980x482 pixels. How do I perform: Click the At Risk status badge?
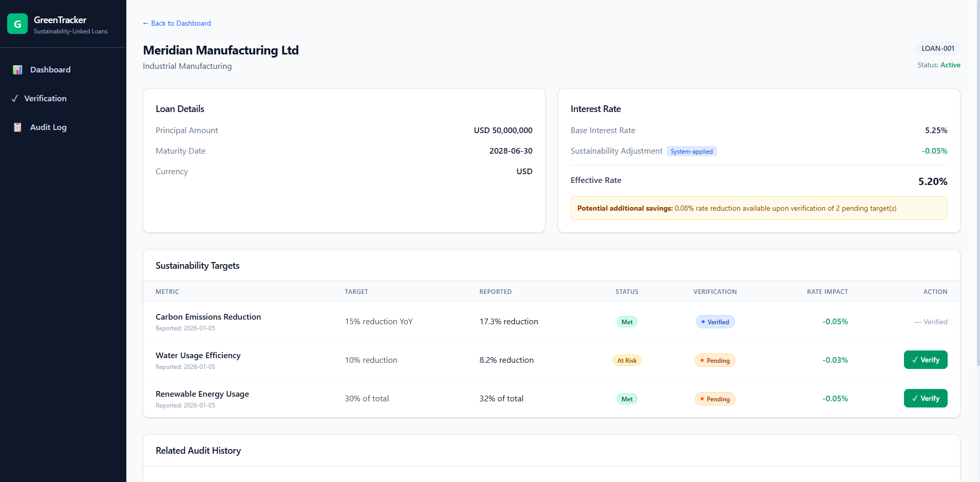tap(627, 360)
